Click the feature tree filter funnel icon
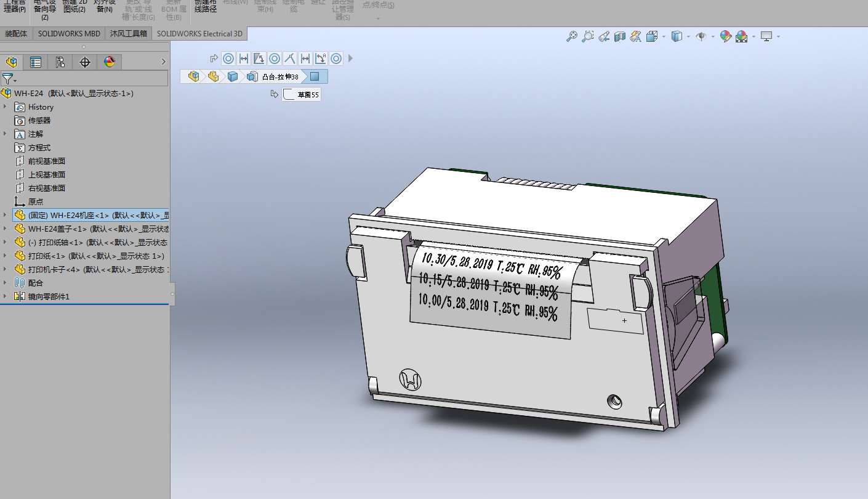Viewport: 868px width, 499px height. click(x=7, y=79)
